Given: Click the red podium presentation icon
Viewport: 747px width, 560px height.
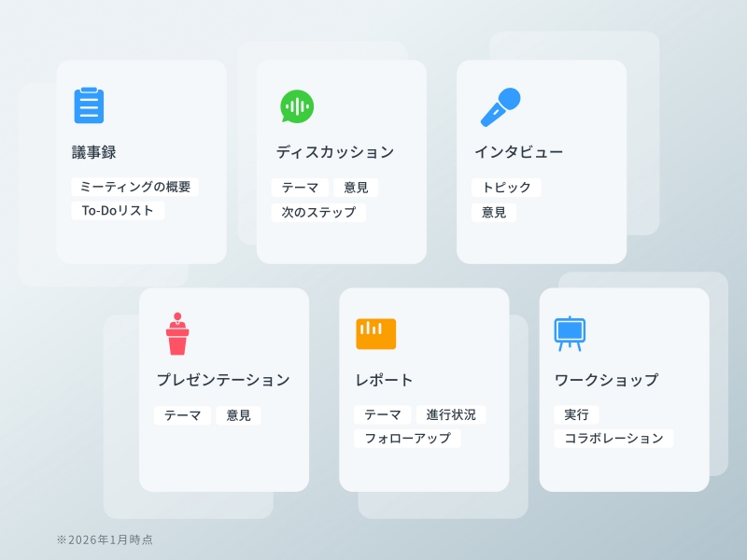Looking at the screenshot, I should [177, 334].
